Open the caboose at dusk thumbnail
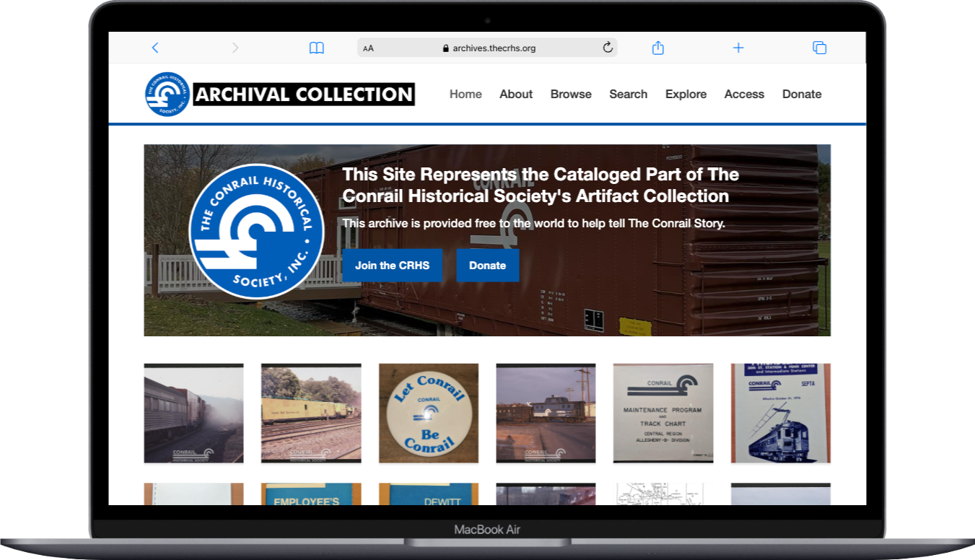The width and height of the screenshot is (975, 560). click(x=546, y=413)
